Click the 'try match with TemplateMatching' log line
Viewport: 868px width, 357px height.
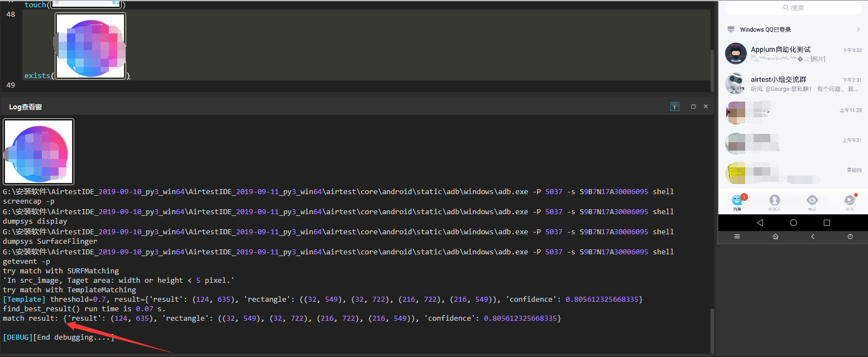coord(70,290)
